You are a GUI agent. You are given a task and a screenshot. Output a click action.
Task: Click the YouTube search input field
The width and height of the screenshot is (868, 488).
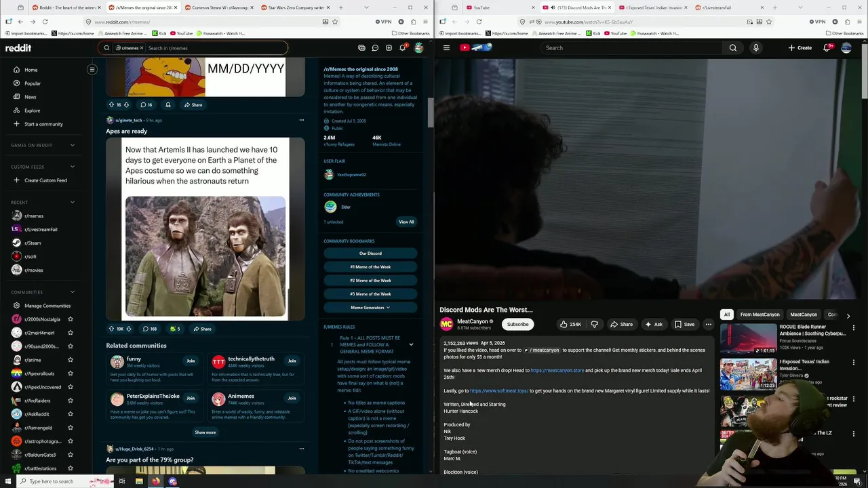(x=631, y=48)
